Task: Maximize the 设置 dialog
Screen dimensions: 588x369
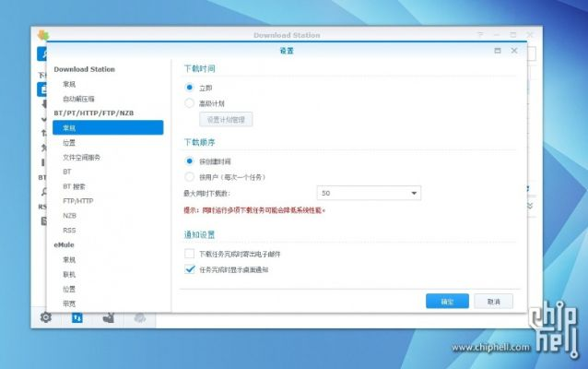Action: [498, 51]
